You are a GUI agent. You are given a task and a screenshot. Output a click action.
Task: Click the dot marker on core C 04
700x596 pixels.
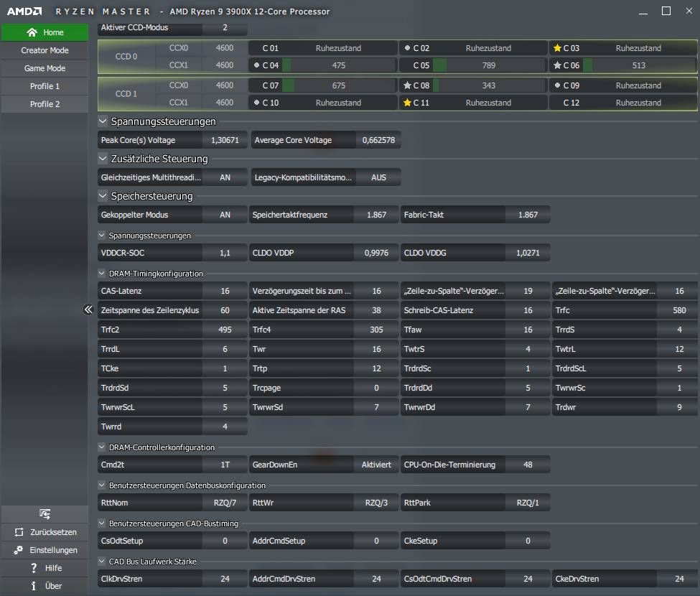[x=256, y=65]
